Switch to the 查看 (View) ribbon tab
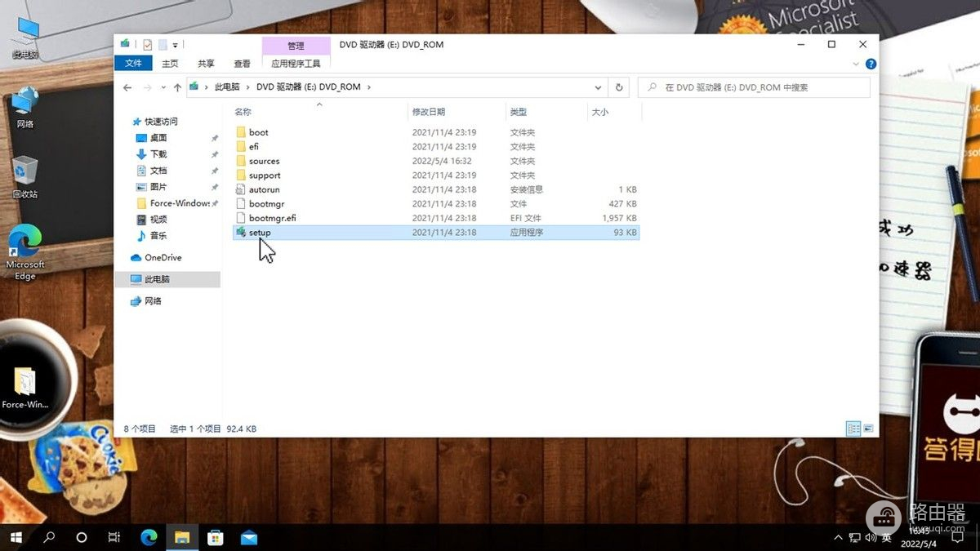This screenshot has height=551, width=980. tap(243, 64)
